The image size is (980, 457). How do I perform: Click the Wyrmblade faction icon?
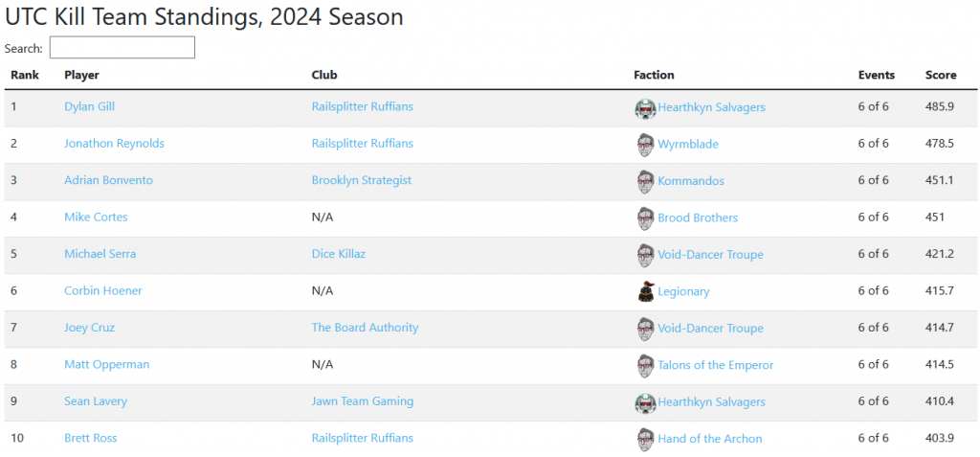(x=645, y=145)
